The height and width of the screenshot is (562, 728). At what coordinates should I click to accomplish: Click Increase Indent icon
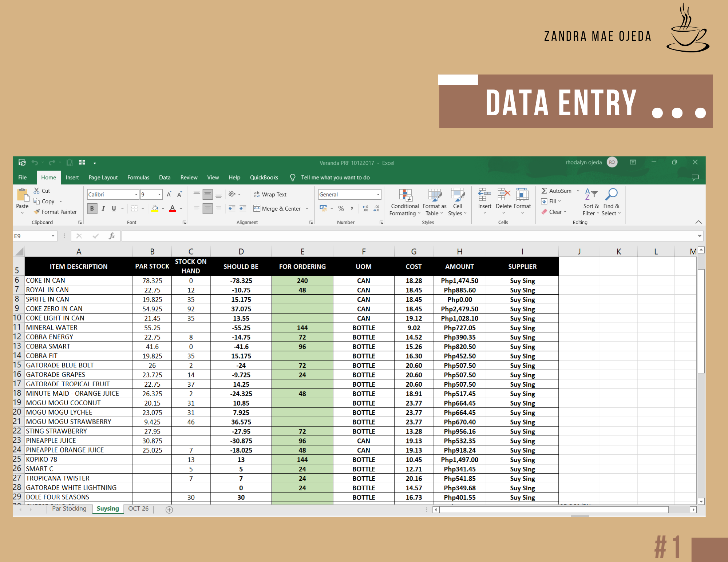coord(243,208)
